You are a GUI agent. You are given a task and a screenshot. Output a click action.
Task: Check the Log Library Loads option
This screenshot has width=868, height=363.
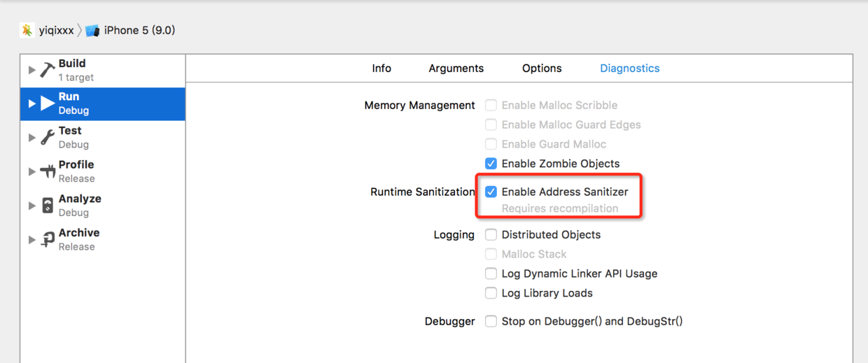click(x=491, y=293)
